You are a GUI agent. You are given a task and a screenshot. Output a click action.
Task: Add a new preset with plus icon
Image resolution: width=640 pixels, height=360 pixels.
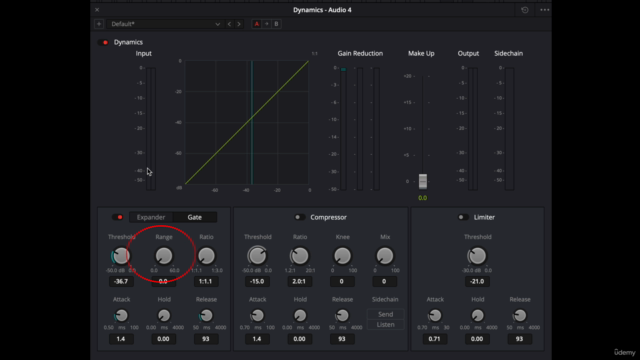[99, 24]
